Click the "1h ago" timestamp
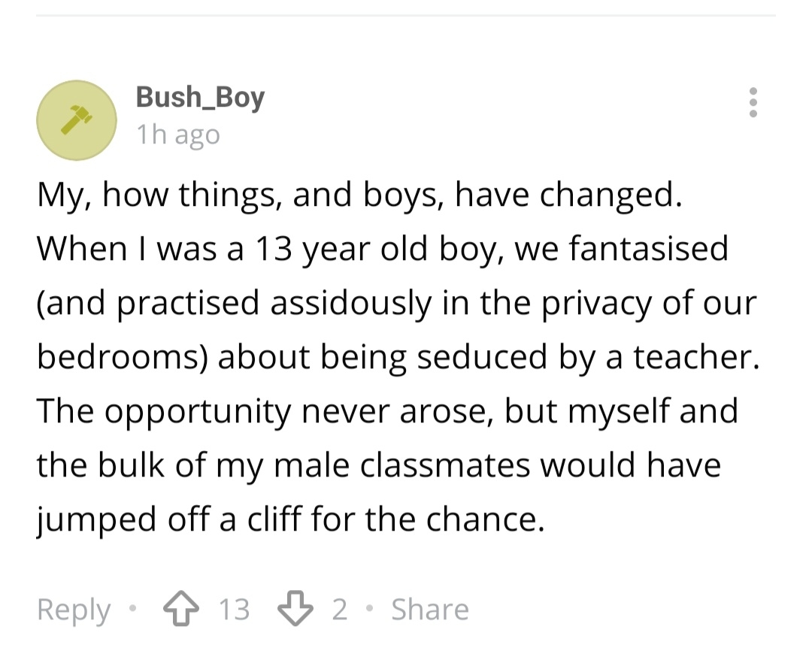Viewport: 812px width, 672px height. 178,135
